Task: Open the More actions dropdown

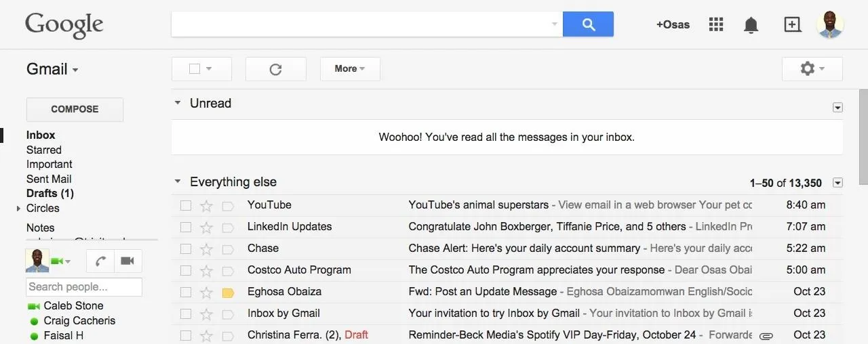Action: point(350,69)
